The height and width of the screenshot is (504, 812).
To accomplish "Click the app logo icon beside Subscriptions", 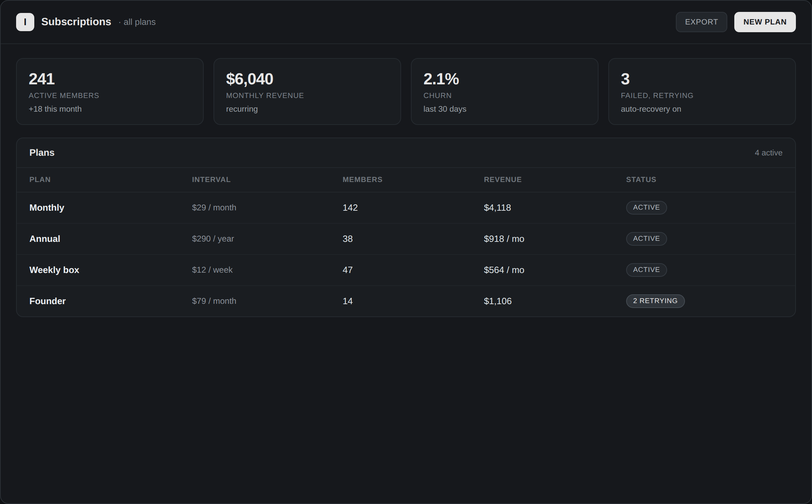I will coord(25,22).
